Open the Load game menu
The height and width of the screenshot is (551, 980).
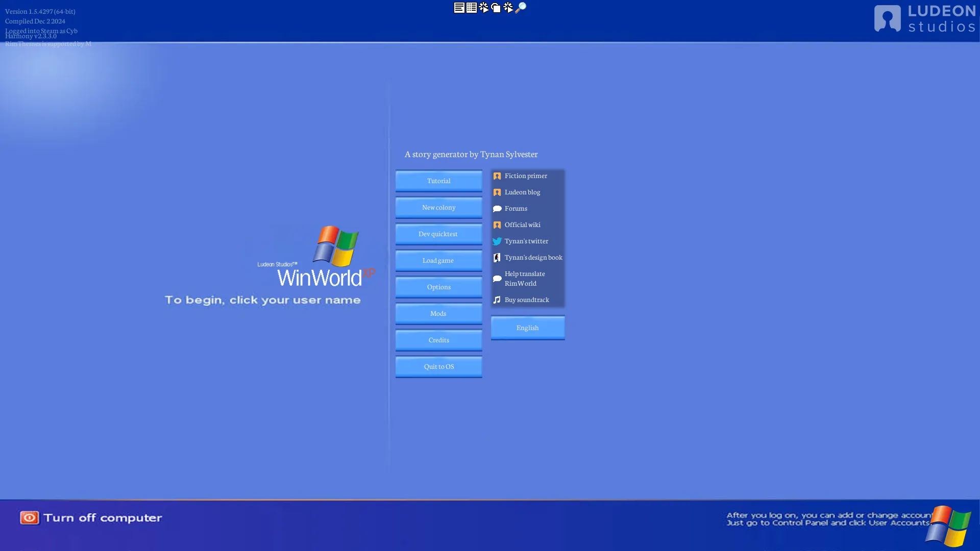(x=438, y=261)
